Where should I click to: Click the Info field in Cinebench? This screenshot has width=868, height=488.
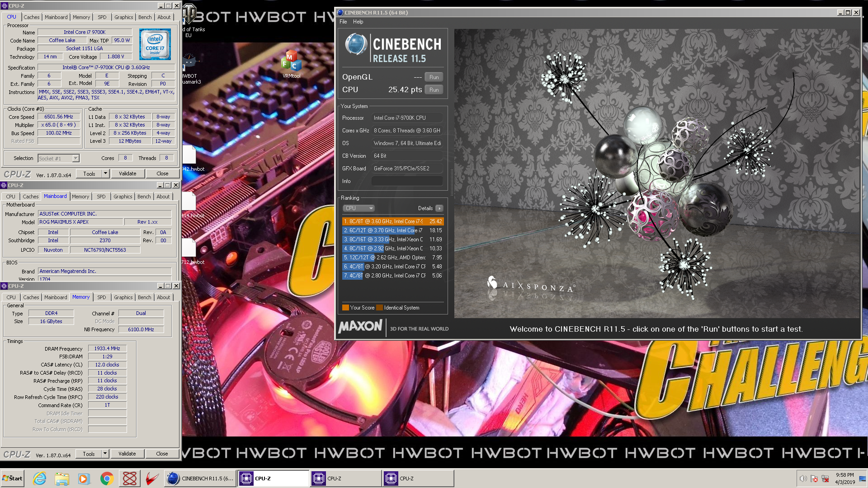(x=407, y=181)
